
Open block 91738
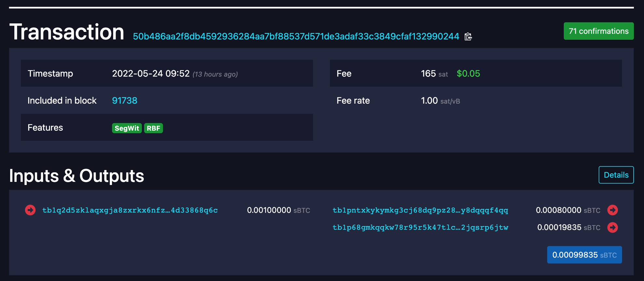pos(125,100)
